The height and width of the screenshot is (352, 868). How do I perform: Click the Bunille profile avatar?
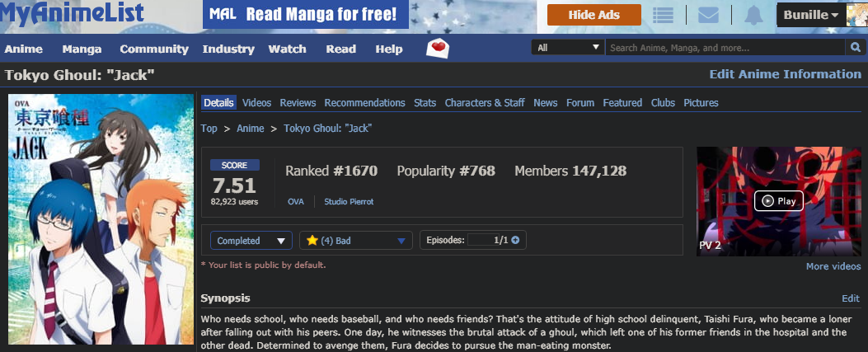857,16
